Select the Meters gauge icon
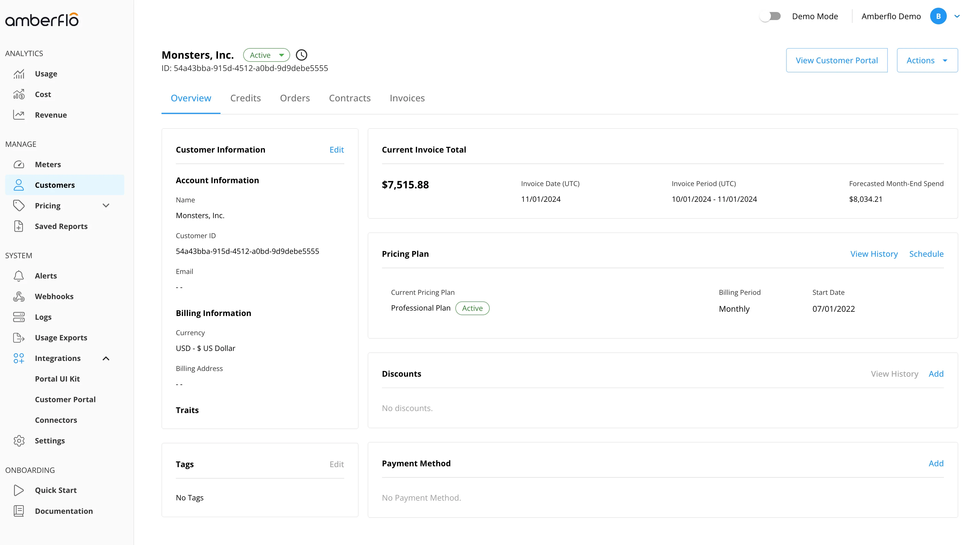The height and width of the screenshot is (545, 980). click(x=19, y=164)
